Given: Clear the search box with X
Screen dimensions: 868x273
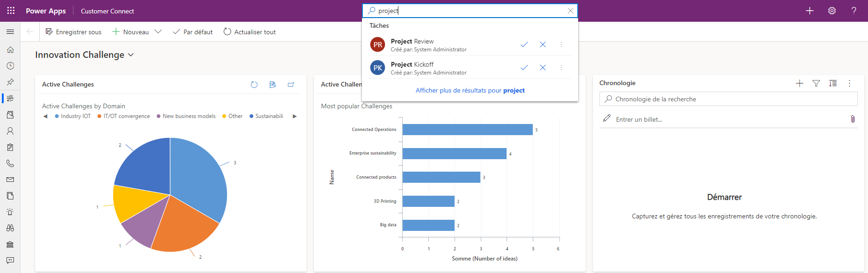Looking at the screenshot, I should click(x=570, y=11).
